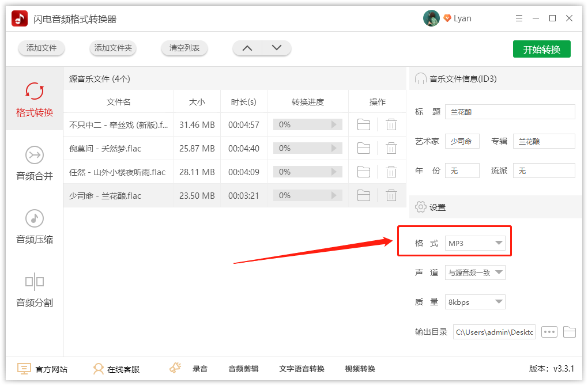Expand the 格式 MP3 format dropdown
The height and width of the screenshot is (386, 588).
click(475, 243)
